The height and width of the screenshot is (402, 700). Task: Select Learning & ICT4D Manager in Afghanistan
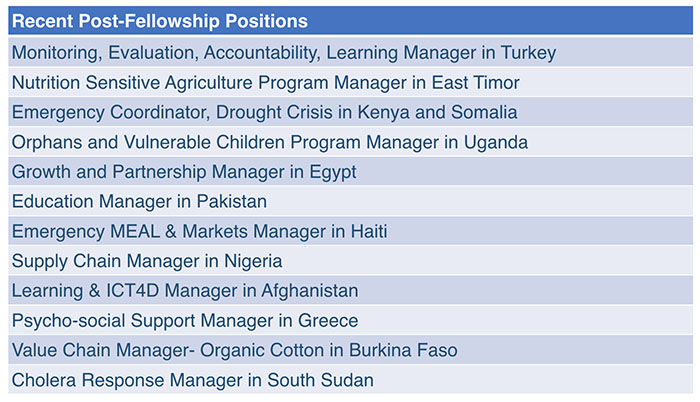350,290
